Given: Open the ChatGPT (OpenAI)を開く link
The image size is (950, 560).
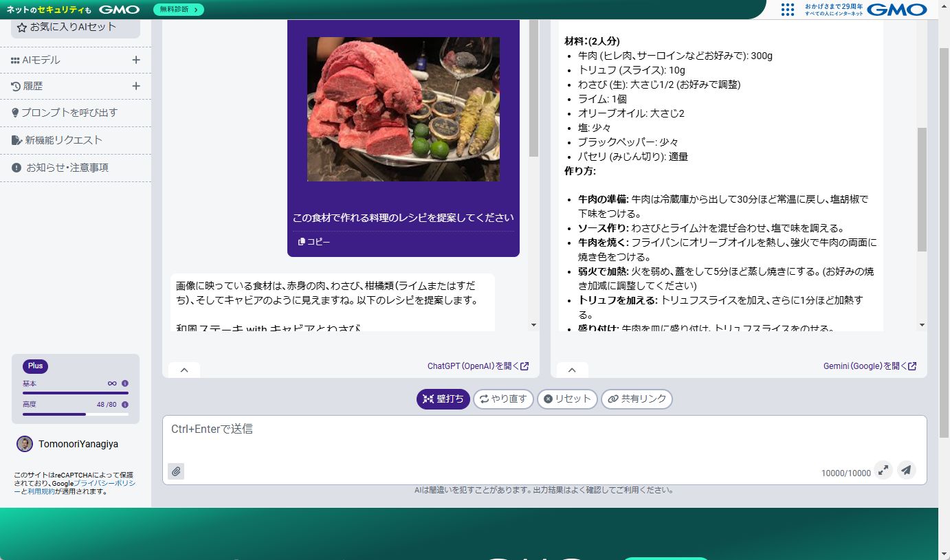Looking at the screenshot, I should [476, 366].
